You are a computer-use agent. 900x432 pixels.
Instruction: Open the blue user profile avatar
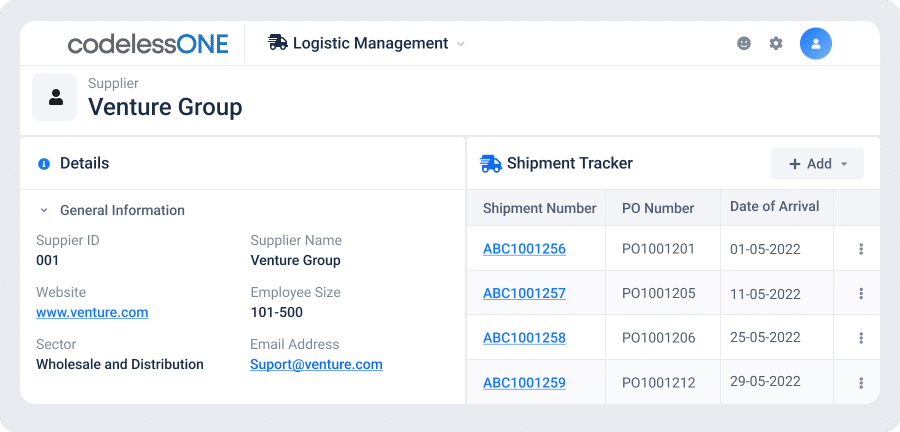[816, 44]
